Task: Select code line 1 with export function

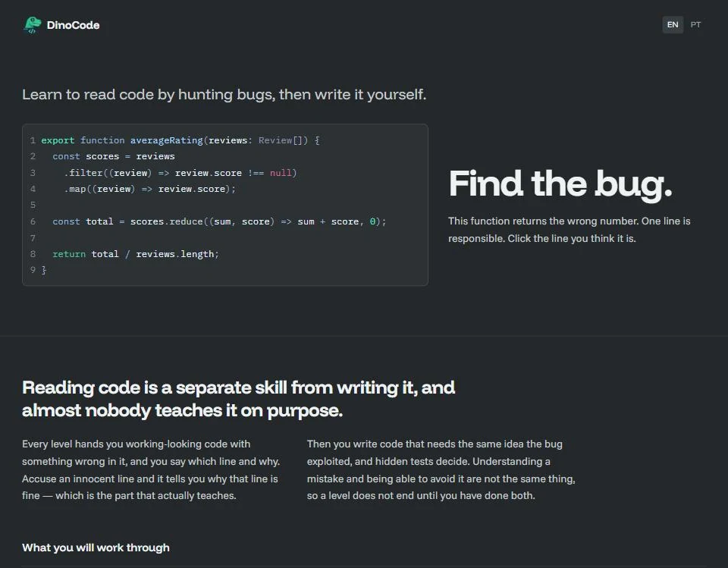Action: (x=224, y=140)
